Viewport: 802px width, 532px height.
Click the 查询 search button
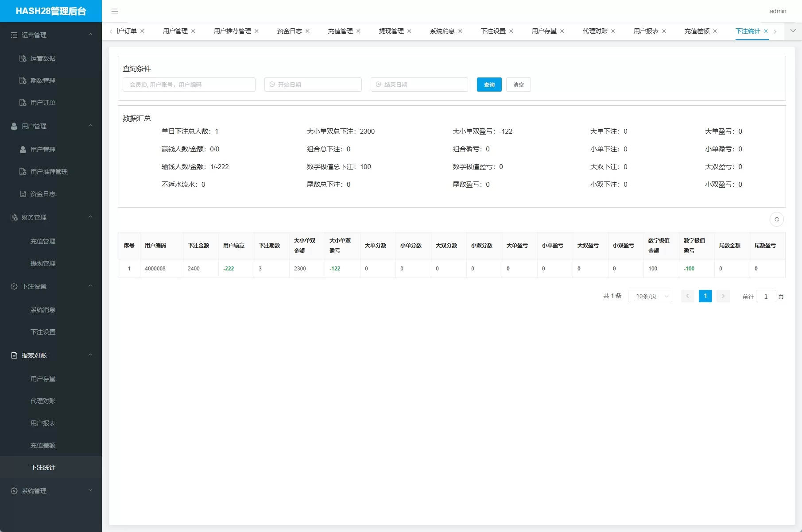489,85
